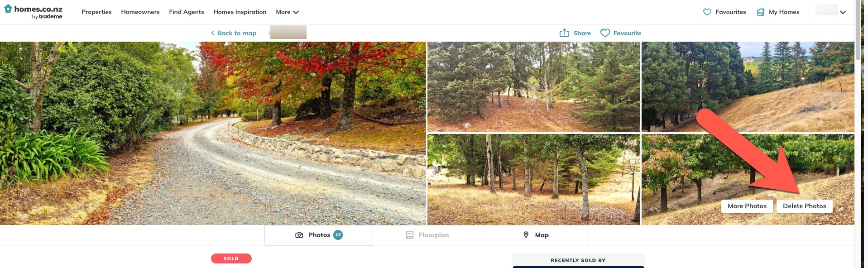Expand the More menu dropdown
The image size is (868, 268).
pos(288,12)
